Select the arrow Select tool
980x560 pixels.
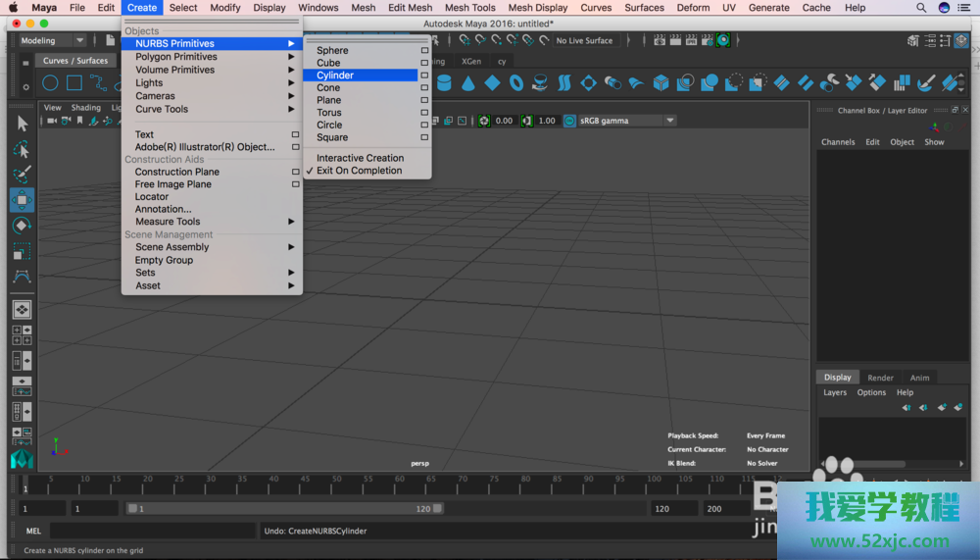click(x=22, y=125)
